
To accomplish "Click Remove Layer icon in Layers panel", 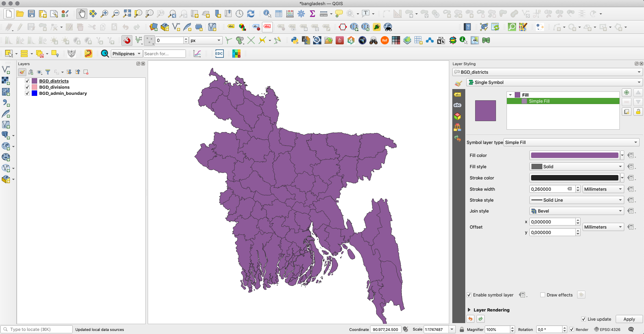I will click(86, 72).
